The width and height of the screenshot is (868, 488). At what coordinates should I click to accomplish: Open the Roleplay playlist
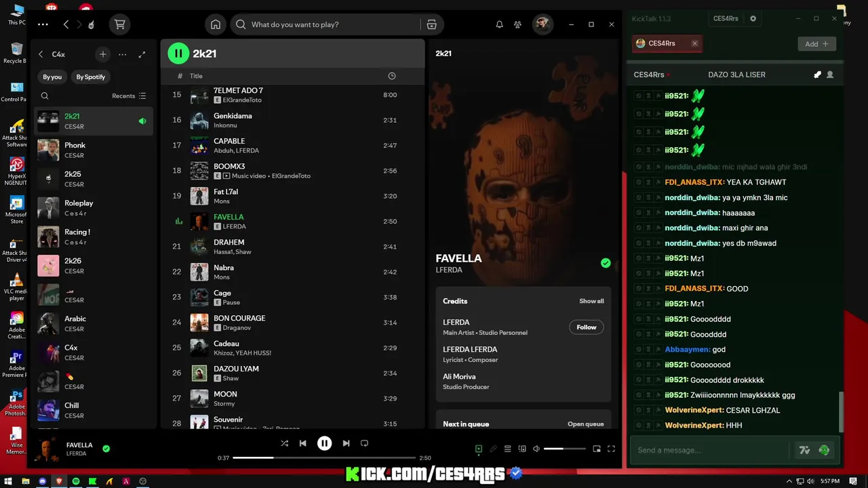click(94, 208)
